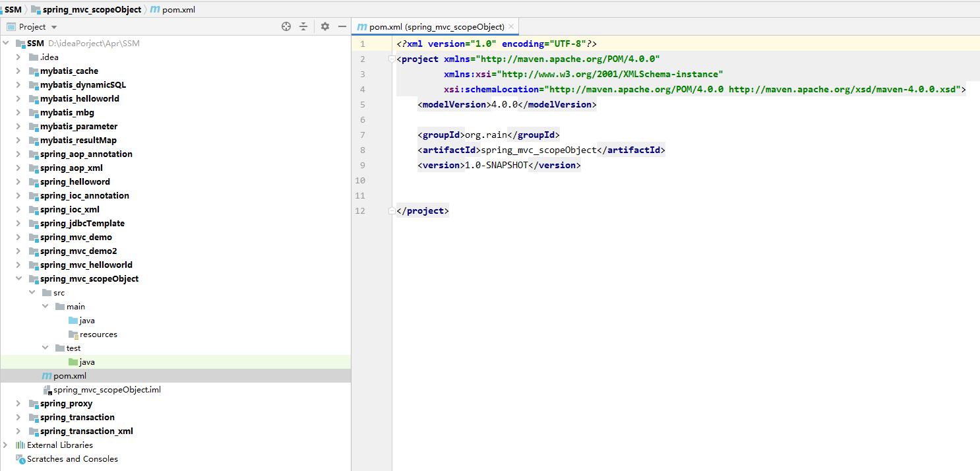The width and height of the screenshot is (980, 471).
Task: Select the spring_jdbcTemplate module
Action: click(x=82, y=224)
